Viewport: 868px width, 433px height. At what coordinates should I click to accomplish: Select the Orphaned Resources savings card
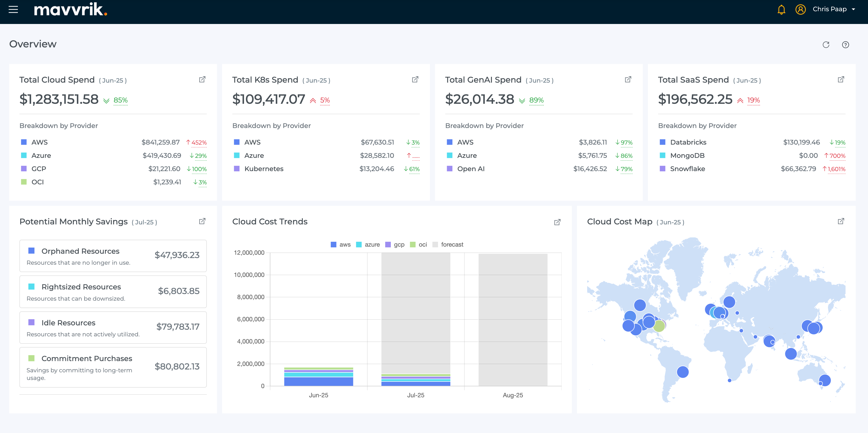[x=113, y=256]
